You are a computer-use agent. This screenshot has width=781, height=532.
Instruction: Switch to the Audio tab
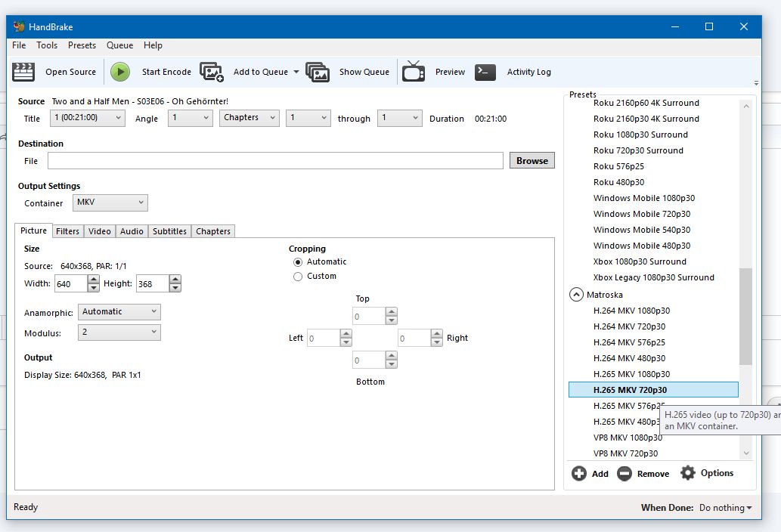132,231
